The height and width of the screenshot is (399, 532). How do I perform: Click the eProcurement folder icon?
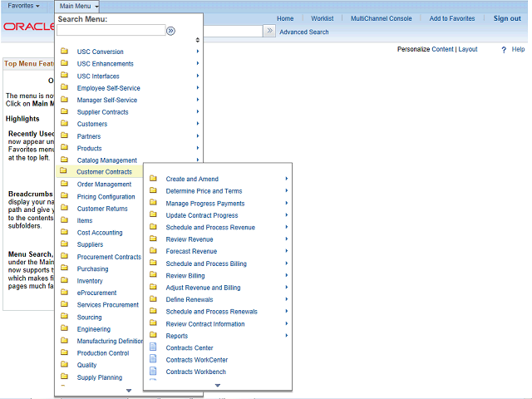point(64,292)
